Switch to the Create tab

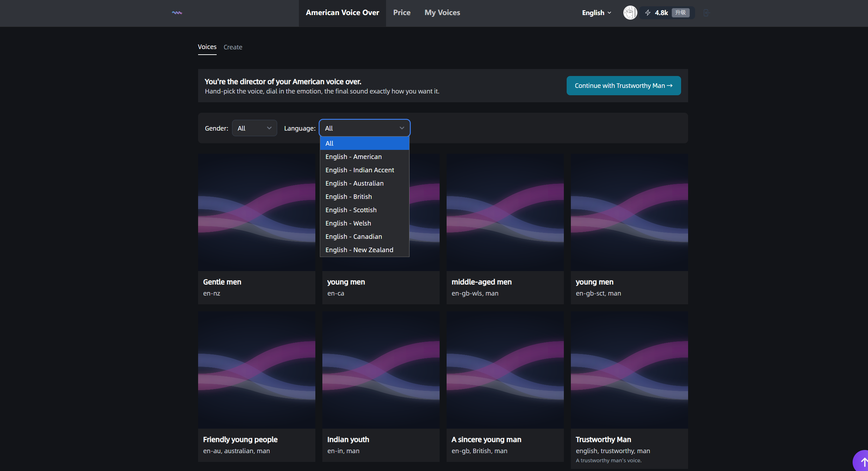click(233, 47)
